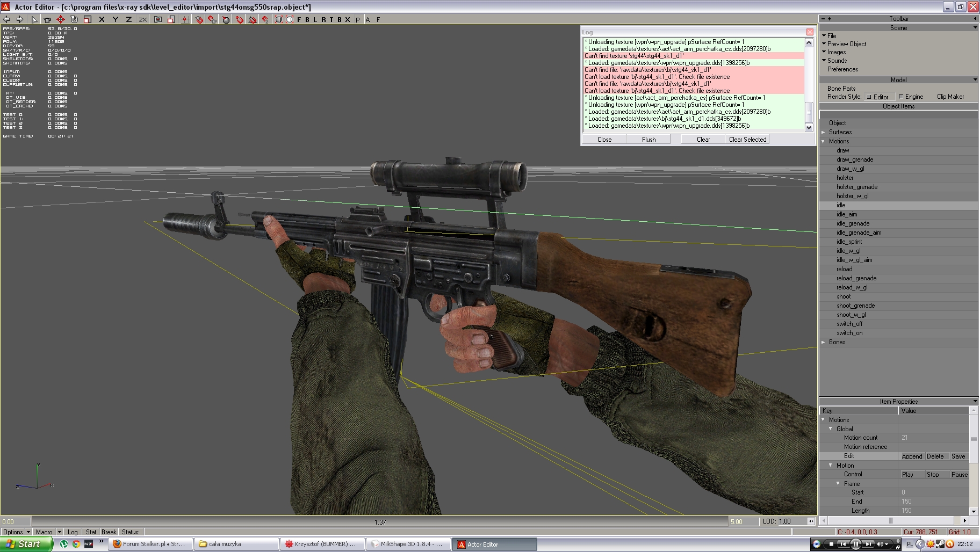This screenshot has width=980, height=552.
Task: Switch to Perspective view (P) button
Action: [x=358, y=19]
